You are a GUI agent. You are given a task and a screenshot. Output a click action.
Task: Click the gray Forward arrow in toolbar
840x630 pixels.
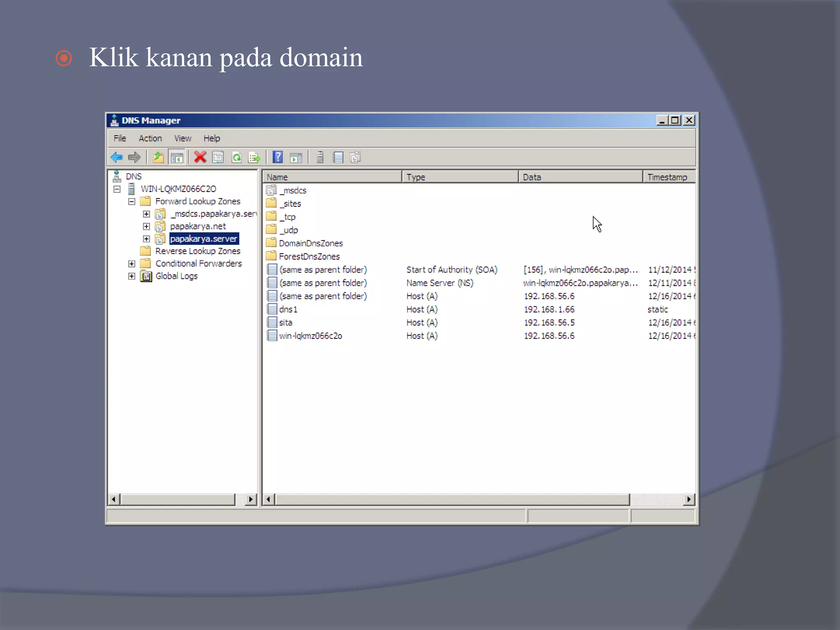[134, 157]
